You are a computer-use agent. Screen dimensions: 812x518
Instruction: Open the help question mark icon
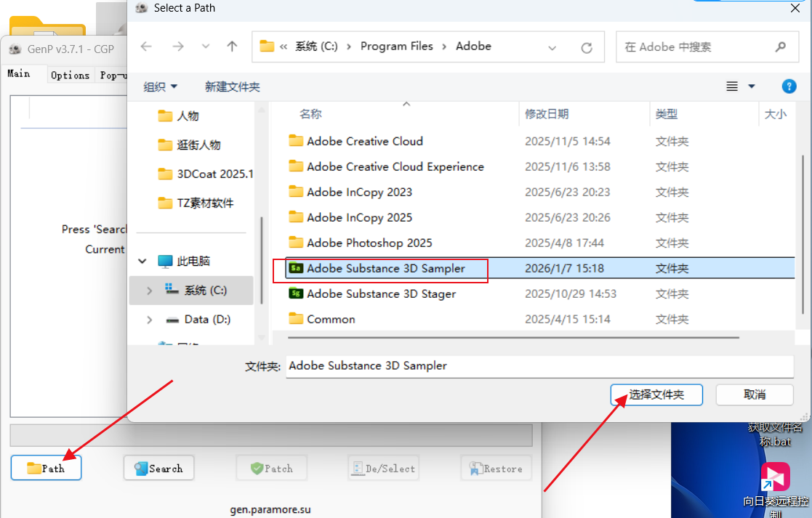pyautogui.click(x=789, y=86)
